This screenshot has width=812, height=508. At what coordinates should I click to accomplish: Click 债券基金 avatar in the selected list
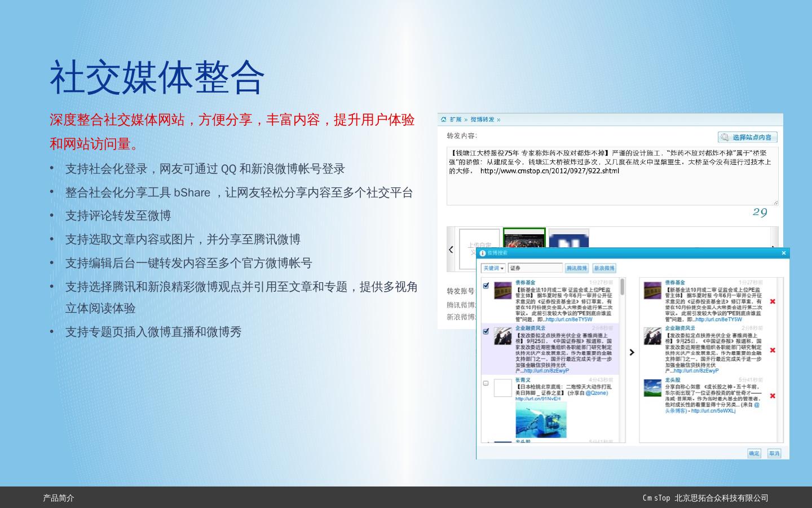coord(653,290)
